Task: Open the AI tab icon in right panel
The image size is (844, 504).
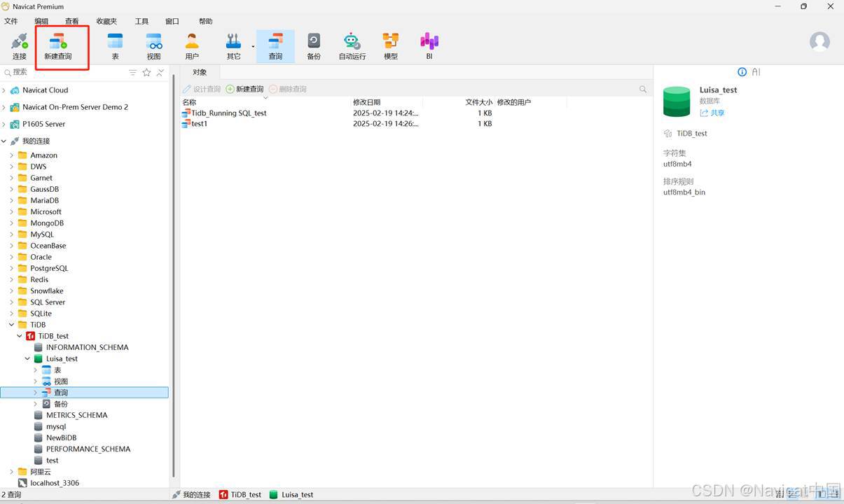Action: (756, 72)
